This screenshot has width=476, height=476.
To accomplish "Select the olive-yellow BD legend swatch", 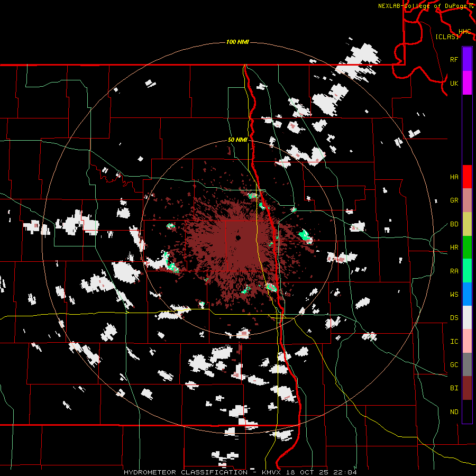I will (x=467, y=224).
